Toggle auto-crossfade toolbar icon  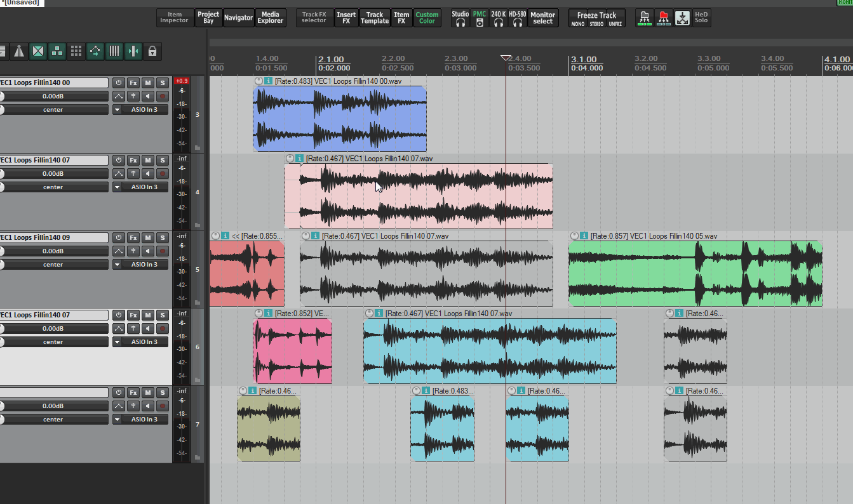(x=38, y=51)
